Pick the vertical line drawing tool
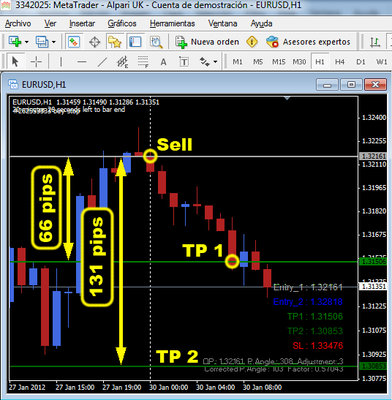The image size is (392, 400). click(x=61, y=62)
